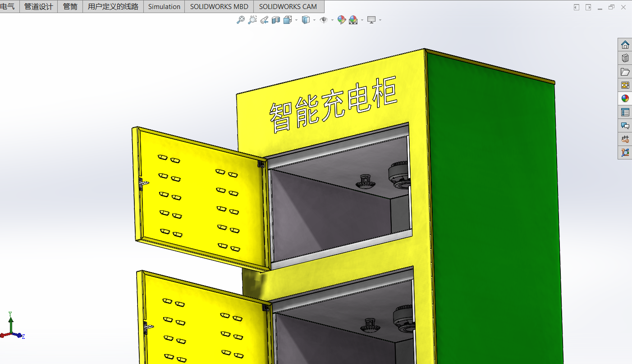Select the 管筒 tab
This screenshot has width=632, height=364.
[x=70, y=7]
